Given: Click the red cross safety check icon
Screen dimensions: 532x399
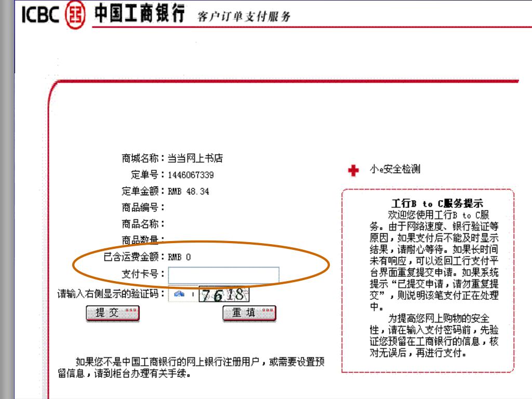Looking at the screenshot, I should 353,170.
